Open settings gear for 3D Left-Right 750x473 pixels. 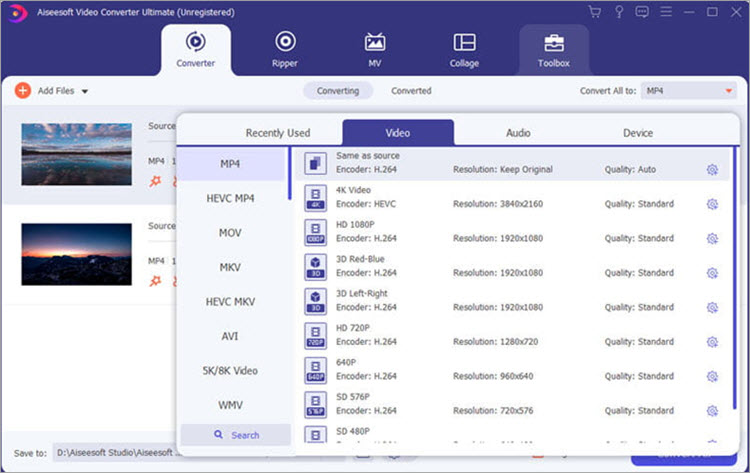pos(712,307)
